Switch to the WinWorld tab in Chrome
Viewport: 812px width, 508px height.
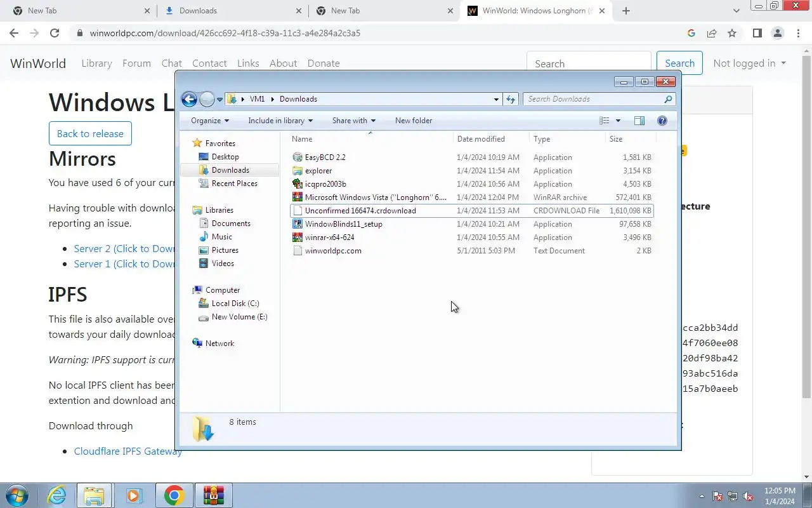coord(537,11)
